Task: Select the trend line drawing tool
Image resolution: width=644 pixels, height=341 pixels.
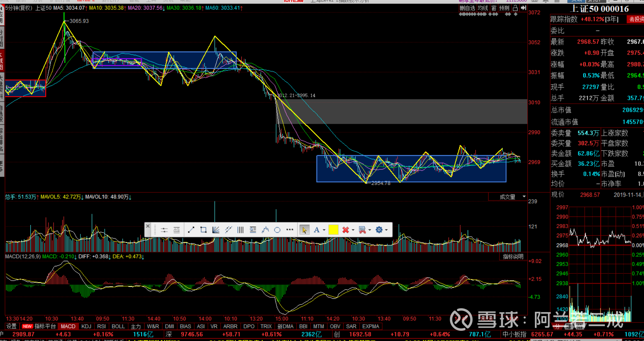Action: tap(191, 230)
